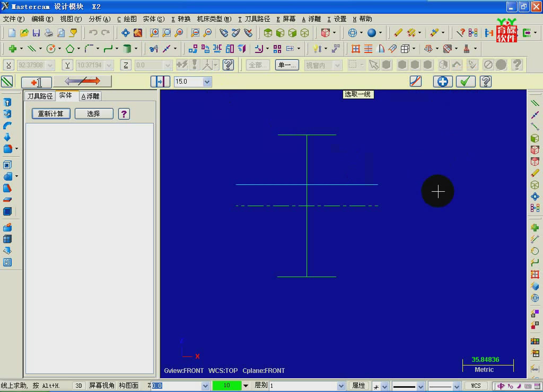This screenshot has width=543, height=392.
Task: Click the green circle icon in right toolbar
Action: pyautogui.click(x=535, y=251)
